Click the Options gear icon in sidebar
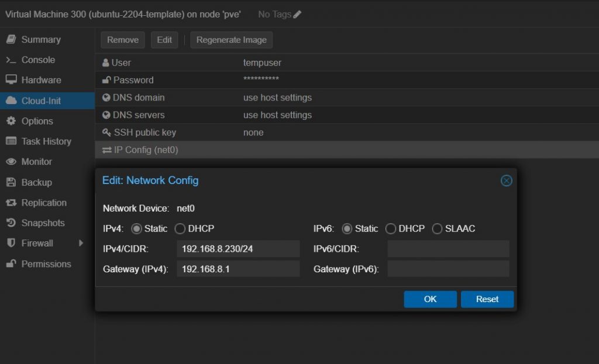Screen dimensions: 599x364 point(11,121)
